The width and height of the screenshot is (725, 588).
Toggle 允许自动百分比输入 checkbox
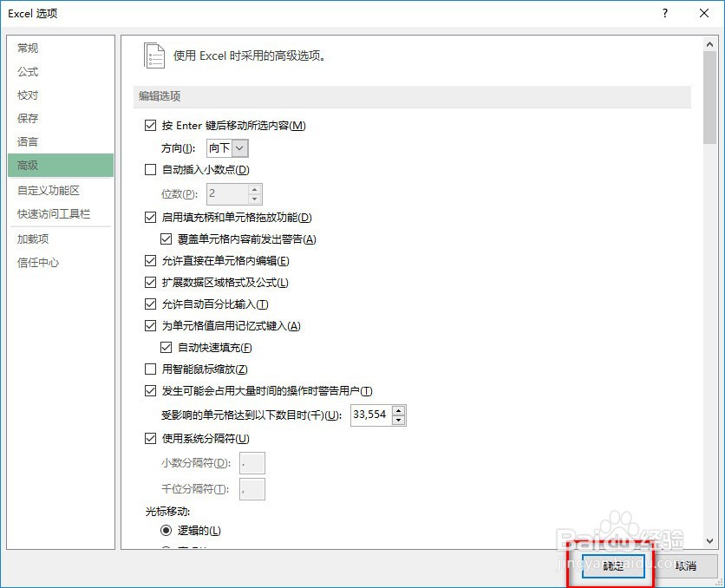[x=150, y=304]
